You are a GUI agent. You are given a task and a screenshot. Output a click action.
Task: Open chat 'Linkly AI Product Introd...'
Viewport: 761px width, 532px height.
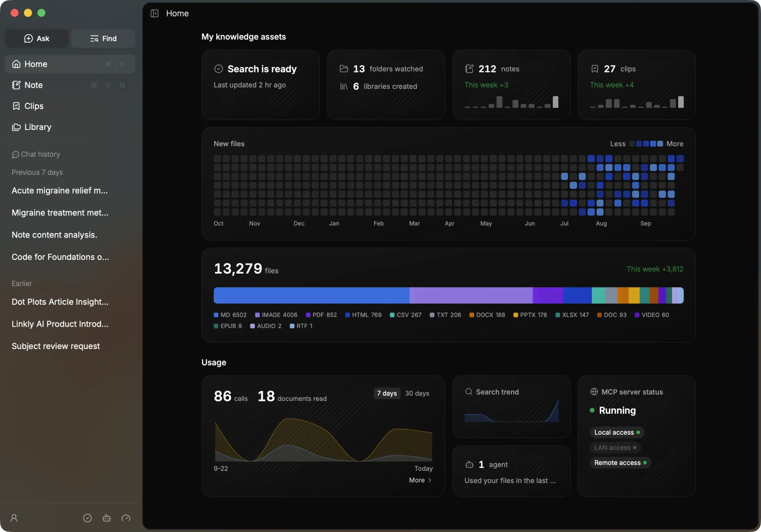coord(60,324)
